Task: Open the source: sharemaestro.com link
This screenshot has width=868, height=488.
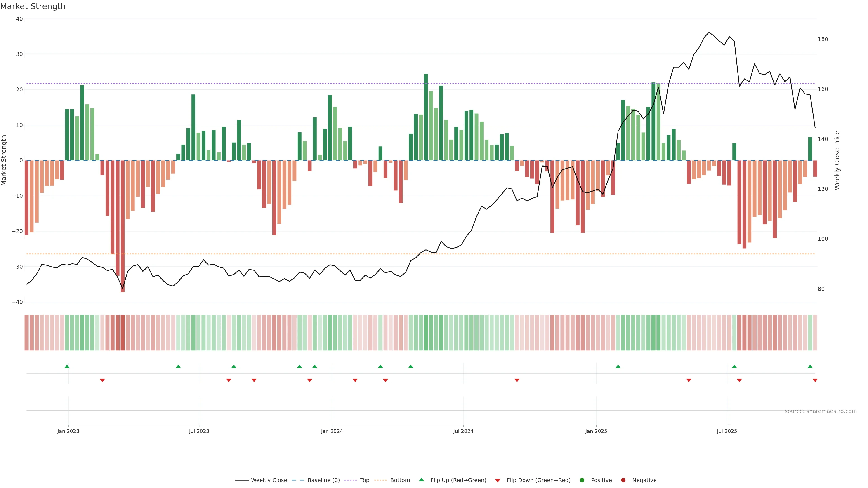Action: (821, 411)
